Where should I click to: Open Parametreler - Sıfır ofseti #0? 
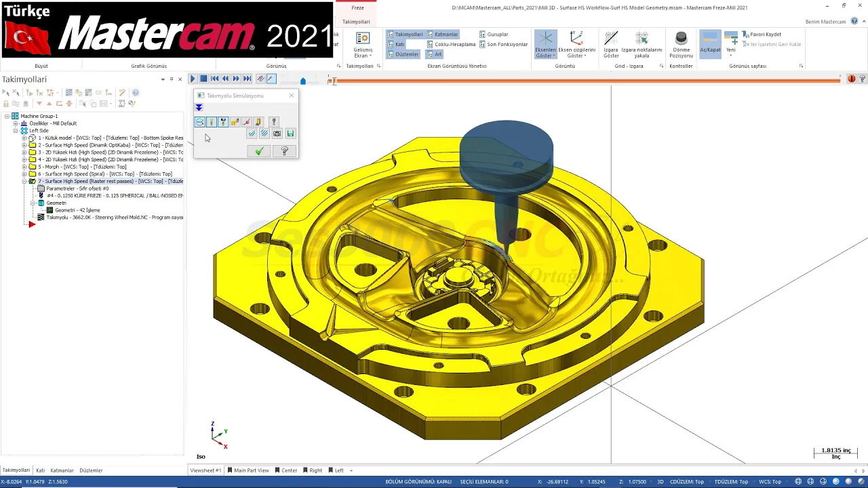pos(77,188)
